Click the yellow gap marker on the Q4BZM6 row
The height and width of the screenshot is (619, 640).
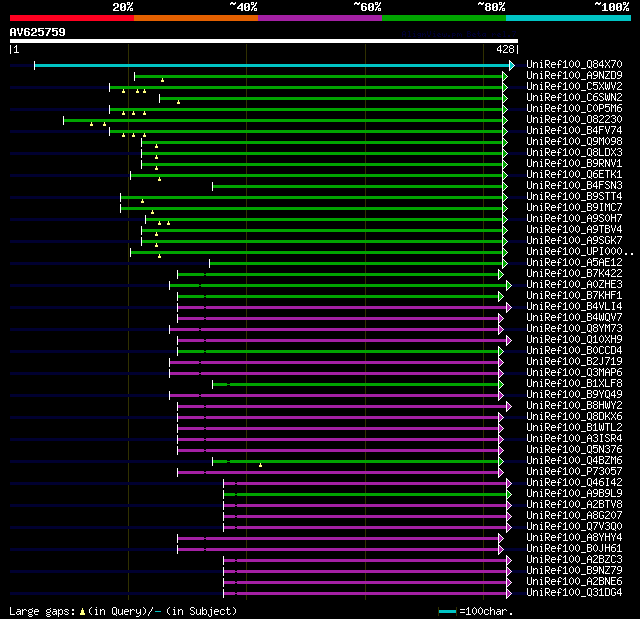pyautogui.click(x=260, y=465)
